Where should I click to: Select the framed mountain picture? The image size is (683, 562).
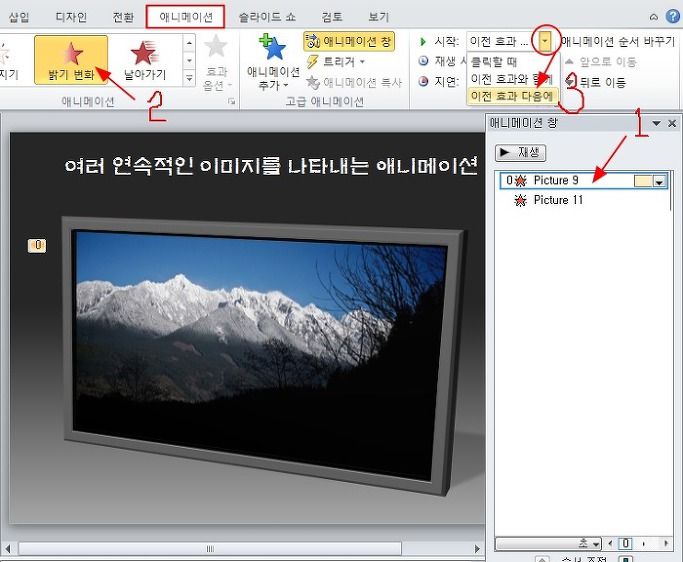click(264, 354)
